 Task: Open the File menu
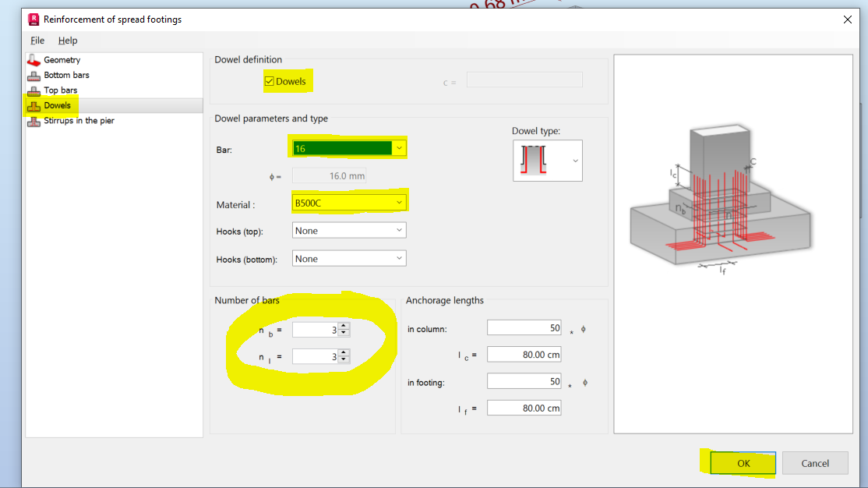pos(36,40)
